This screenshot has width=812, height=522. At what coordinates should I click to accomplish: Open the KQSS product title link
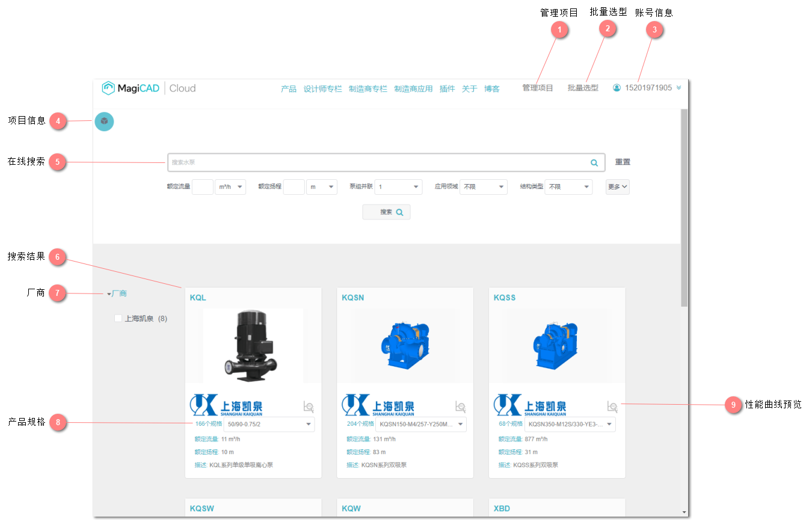(x=505, y=298)
